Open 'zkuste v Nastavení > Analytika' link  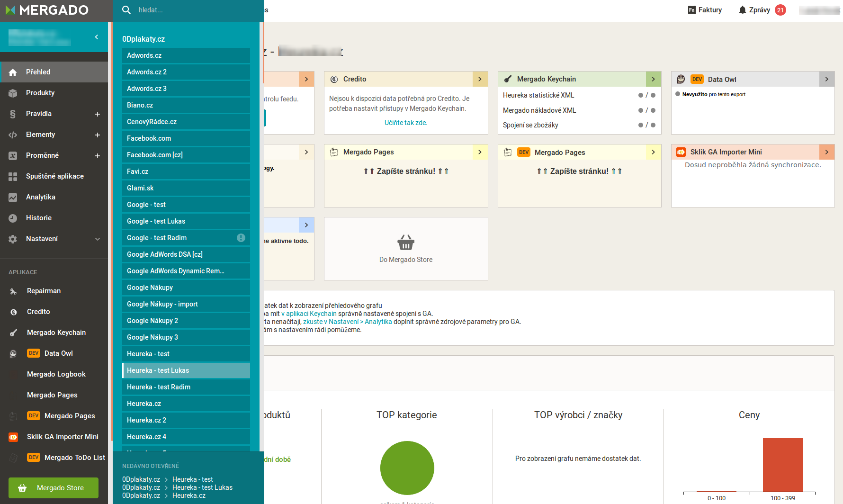[x=348, y=322]
